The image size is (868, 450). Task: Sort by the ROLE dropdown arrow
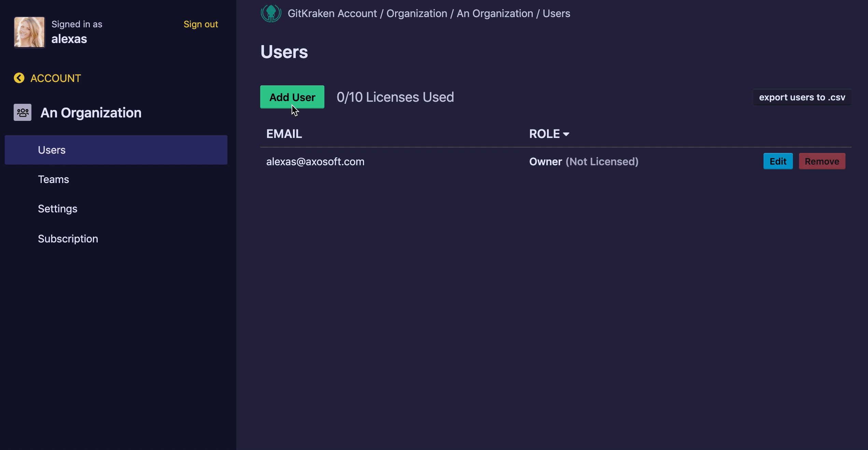tap(566, 134)
